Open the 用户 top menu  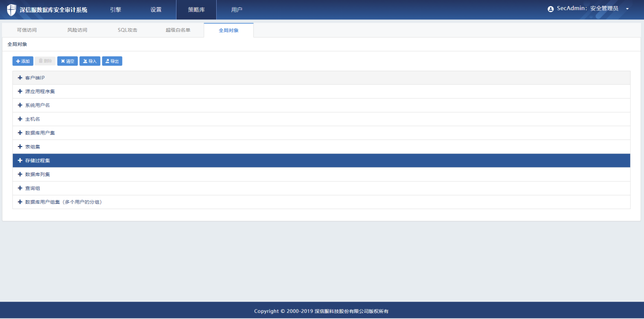click(x=237, y=10)
